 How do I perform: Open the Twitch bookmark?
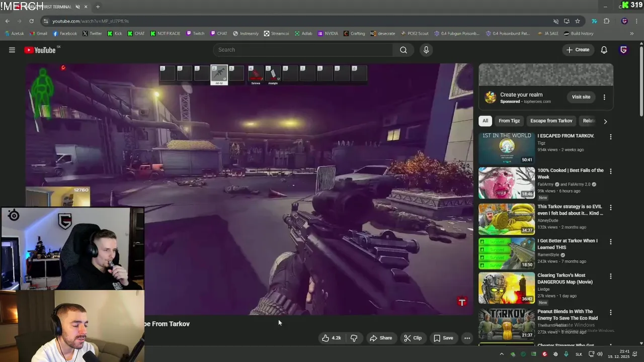coord(195,34)
